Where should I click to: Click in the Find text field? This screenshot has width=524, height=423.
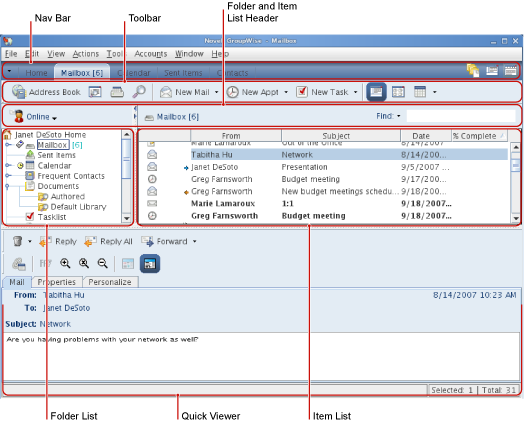pos(461,116)
